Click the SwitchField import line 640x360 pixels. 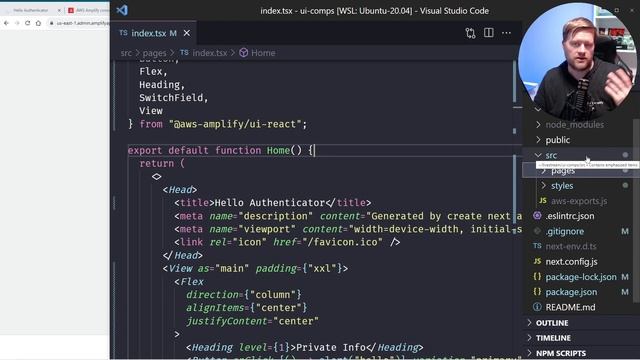pos(174,98)
